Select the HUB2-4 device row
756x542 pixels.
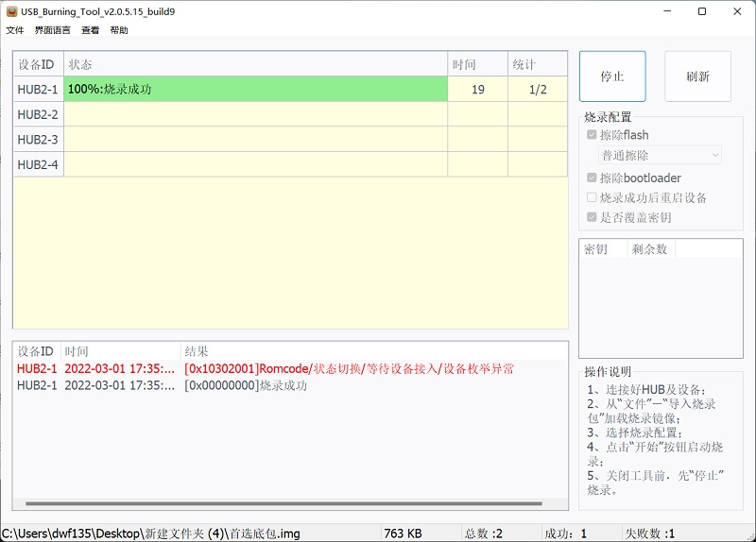[x=290, y=164]
